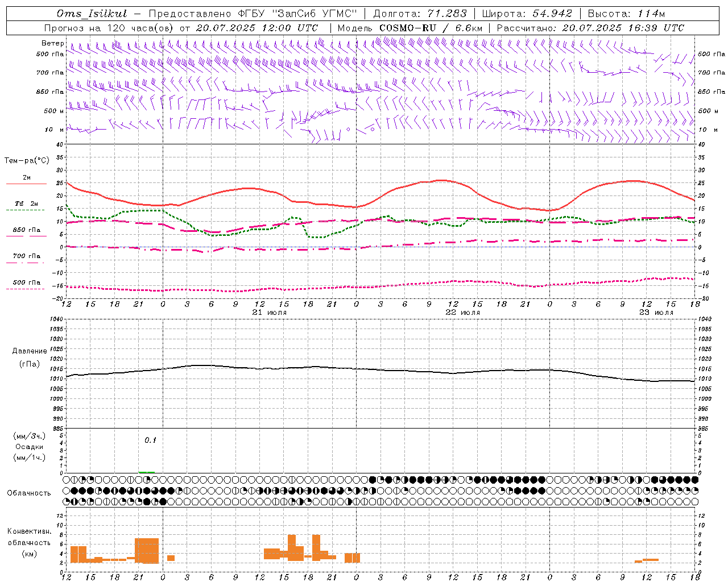Image resolution: width=728 pixels, height=582 pixels.
Task: Click the longitude value Долгота: 71.283
Action: point(420,14)
